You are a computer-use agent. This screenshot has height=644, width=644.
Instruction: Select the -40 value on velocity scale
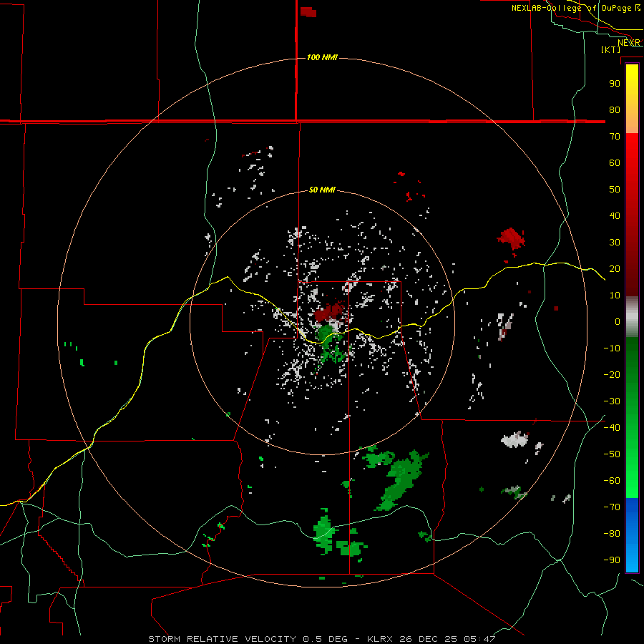(612, 428)
